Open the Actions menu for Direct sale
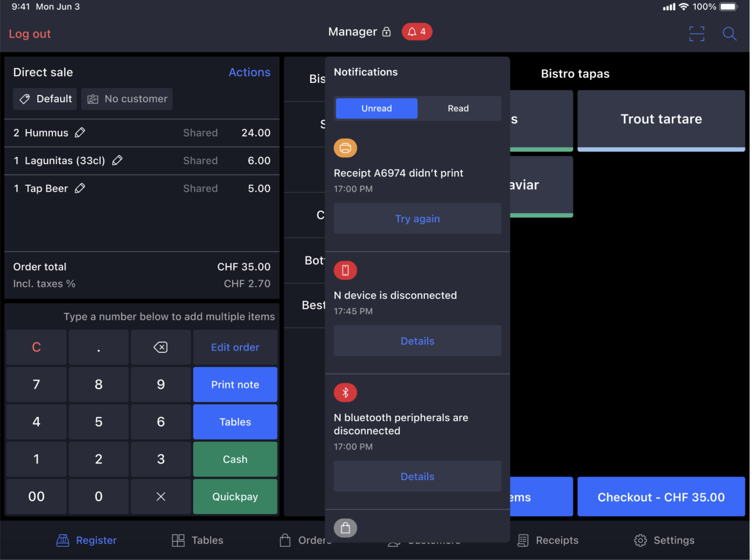The width and height of the screenshot is (752, 560). pyautogui.click(x=249, y=72)
